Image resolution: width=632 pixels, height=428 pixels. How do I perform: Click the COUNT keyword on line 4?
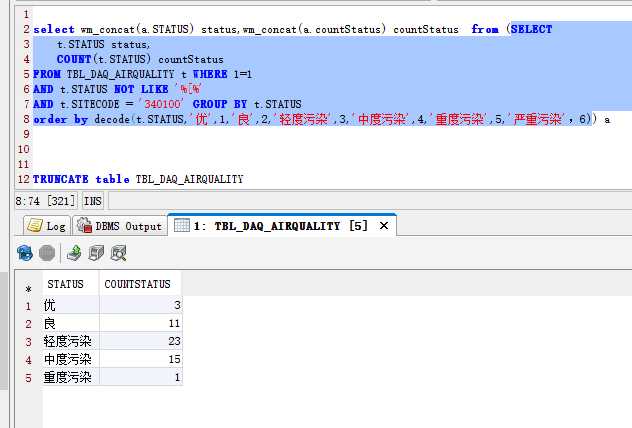click(x=74, y=59)
